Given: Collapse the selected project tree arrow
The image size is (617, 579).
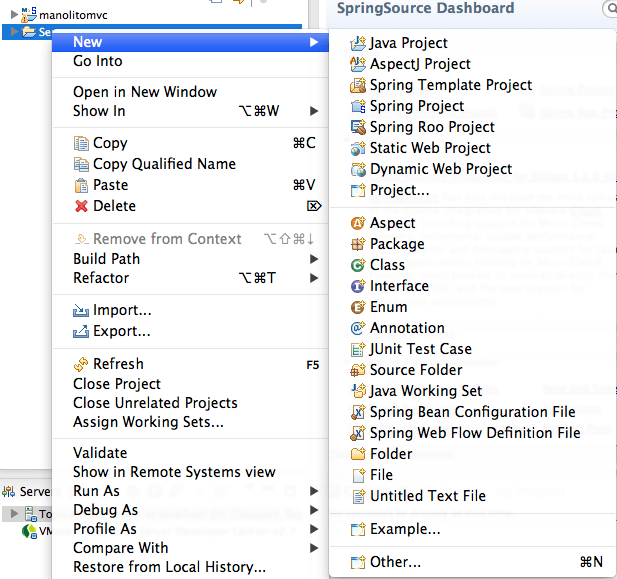Looking at the screenshot, I should 14,31.
